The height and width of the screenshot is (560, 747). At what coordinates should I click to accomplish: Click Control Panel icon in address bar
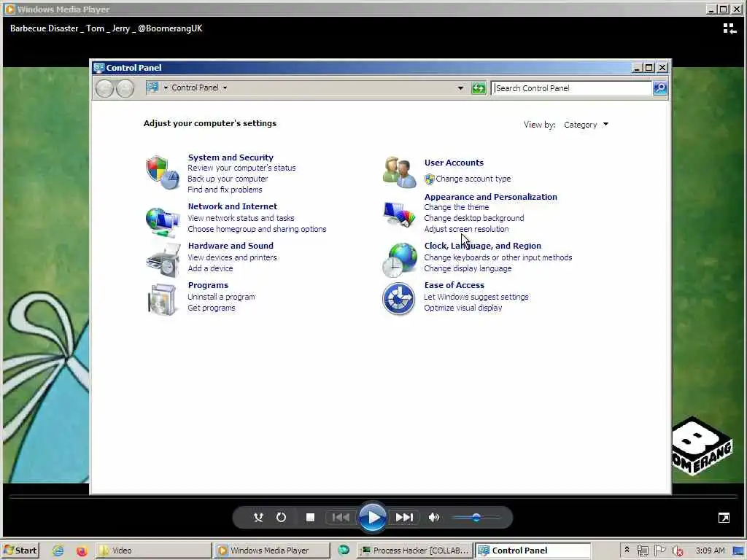152,87
